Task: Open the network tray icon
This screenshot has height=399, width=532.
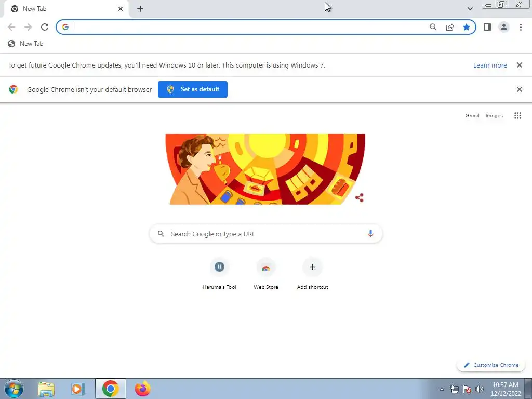Action: point(454,389)
